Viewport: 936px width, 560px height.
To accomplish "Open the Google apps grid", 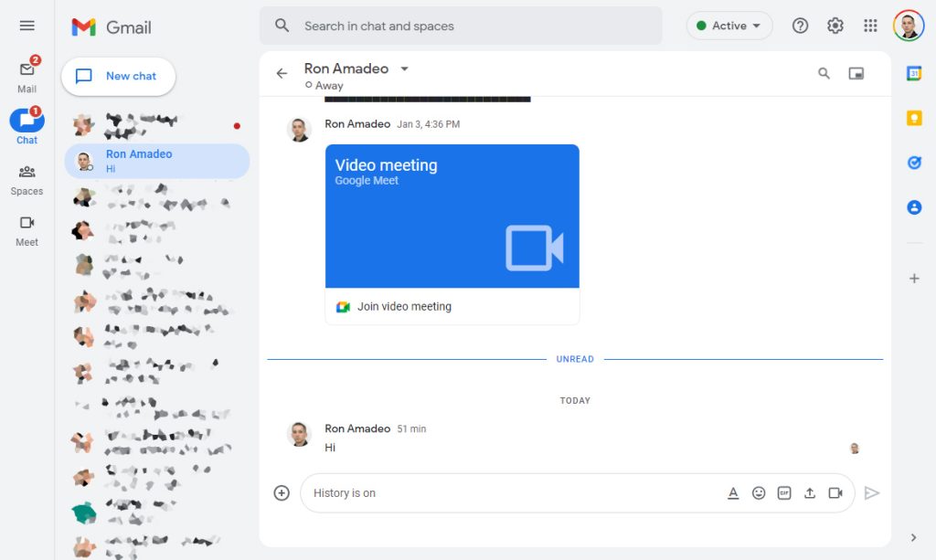I will pyautogui.click(x=871, y=26).
